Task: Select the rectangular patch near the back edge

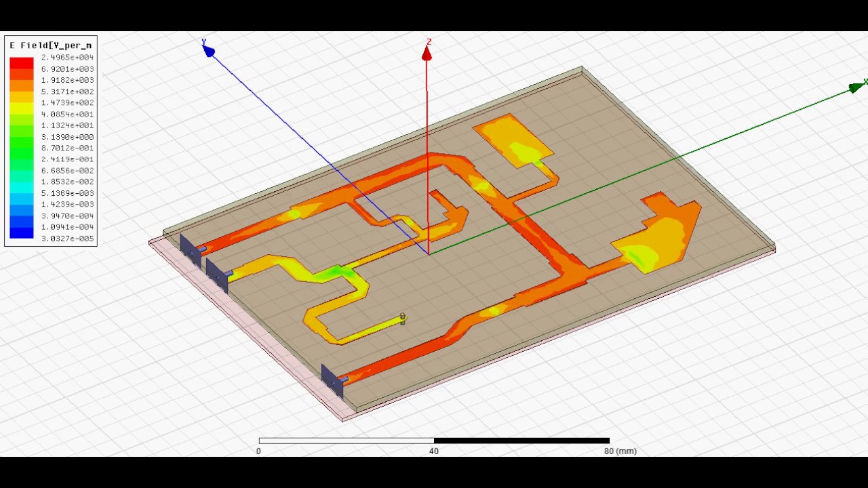Action: (513, 140)
